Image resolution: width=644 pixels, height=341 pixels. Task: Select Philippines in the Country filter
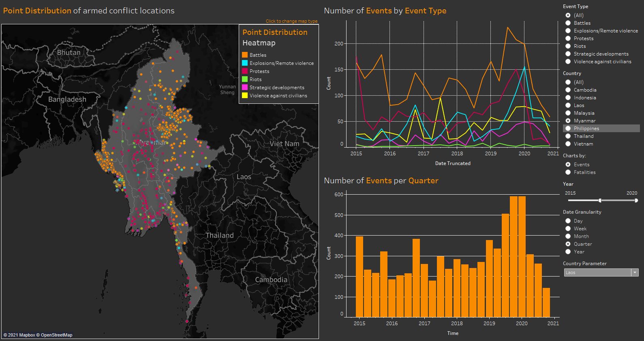tap(568, 129)
